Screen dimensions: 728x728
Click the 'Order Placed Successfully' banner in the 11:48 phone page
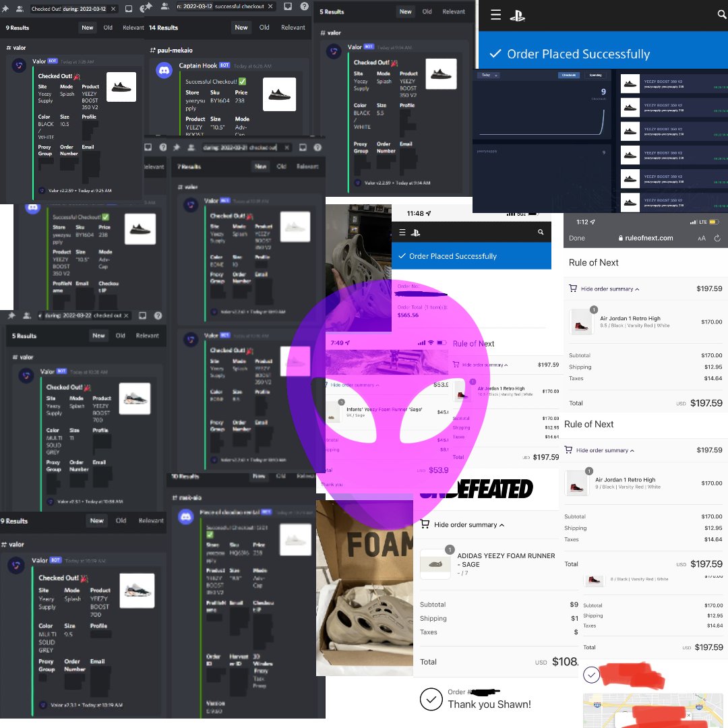(471, 256)
